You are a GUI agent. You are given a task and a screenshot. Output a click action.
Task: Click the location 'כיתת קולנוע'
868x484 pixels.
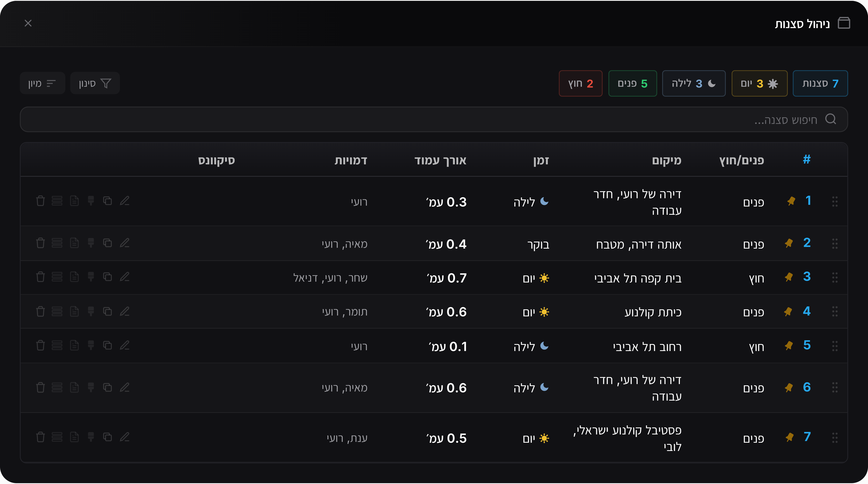[x=653, y=312]
